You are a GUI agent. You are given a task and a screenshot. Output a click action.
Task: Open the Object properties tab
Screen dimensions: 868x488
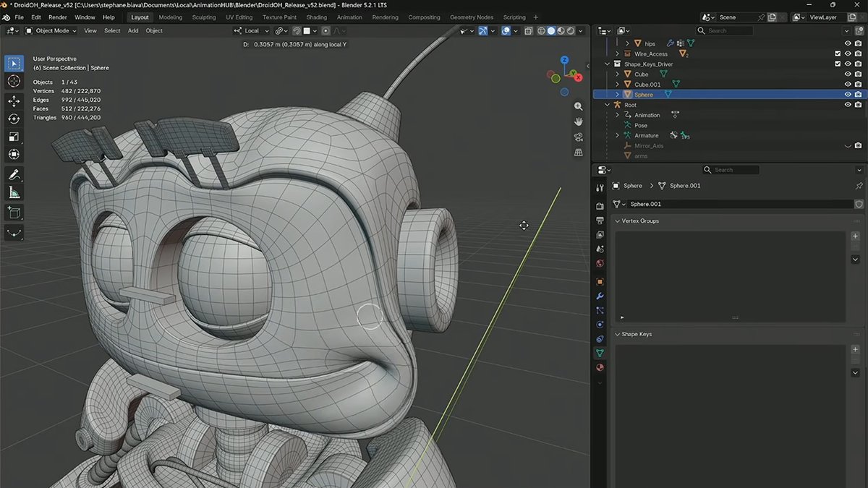tap(600, 281)
